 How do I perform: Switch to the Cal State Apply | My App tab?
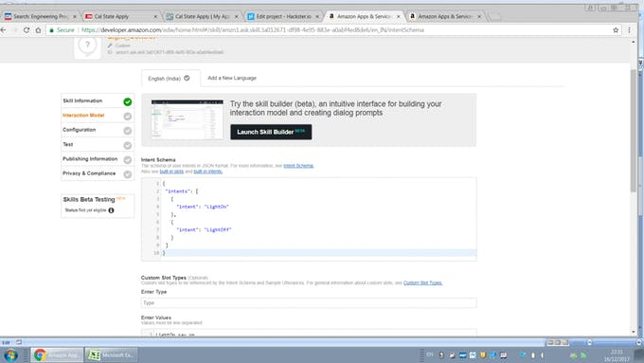202,16
